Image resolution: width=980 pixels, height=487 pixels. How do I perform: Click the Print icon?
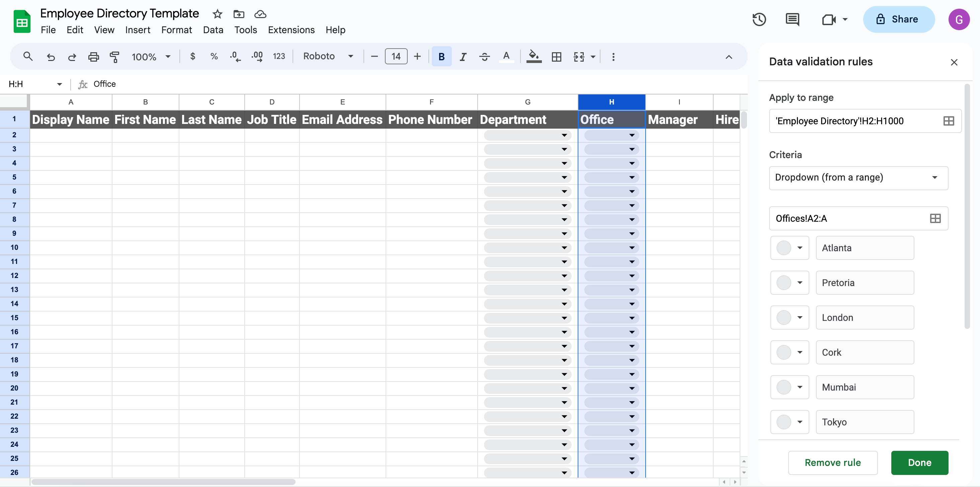coord(94,56)
